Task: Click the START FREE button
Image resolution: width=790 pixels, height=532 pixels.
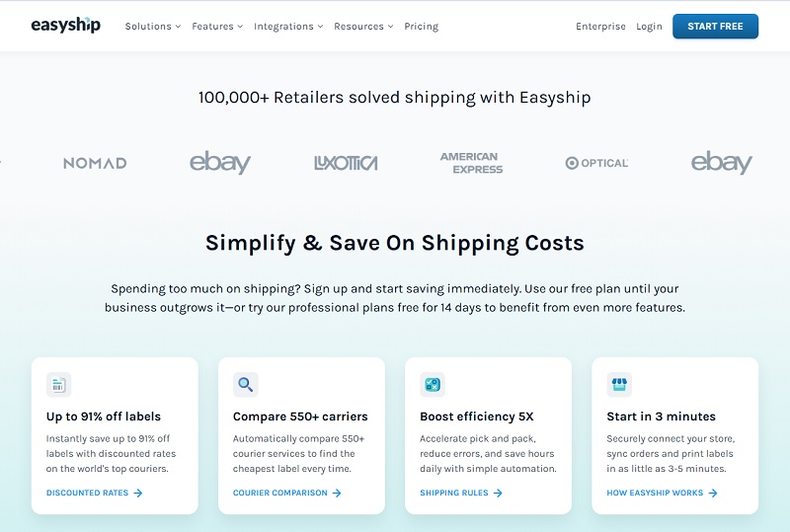Action: point(715,27)
